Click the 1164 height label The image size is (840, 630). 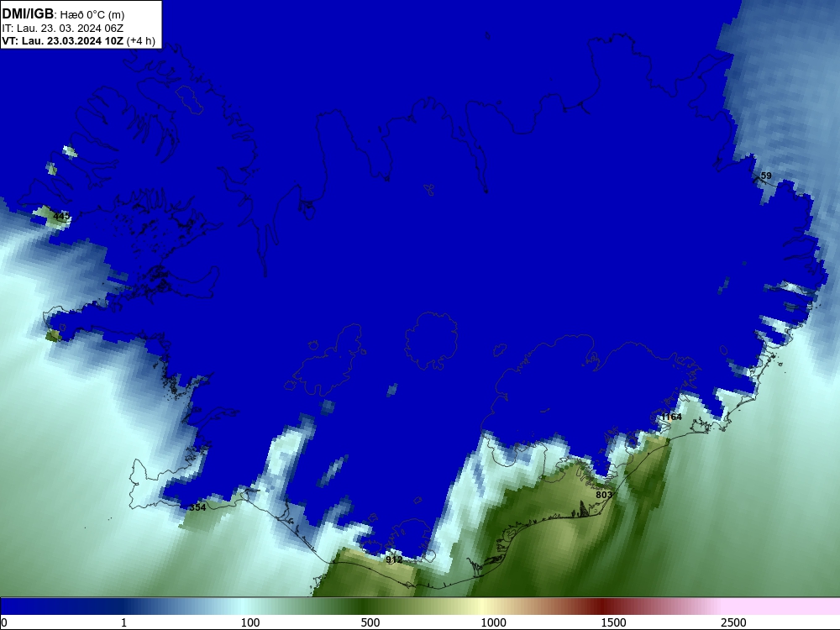(672, 417)
